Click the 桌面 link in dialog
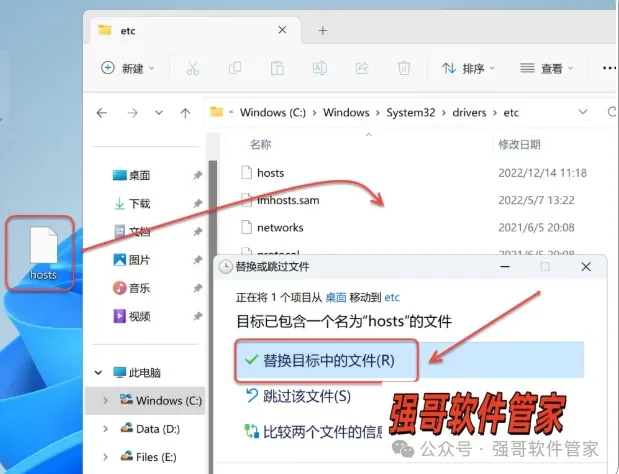This screenshot has width=619, height=474. click(x=336, y=297)
